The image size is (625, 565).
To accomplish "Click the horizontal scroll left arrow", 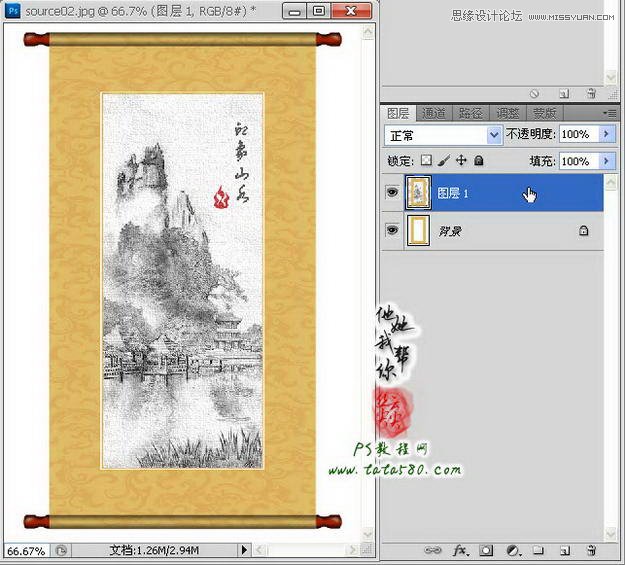I will (x=260, y=550).
